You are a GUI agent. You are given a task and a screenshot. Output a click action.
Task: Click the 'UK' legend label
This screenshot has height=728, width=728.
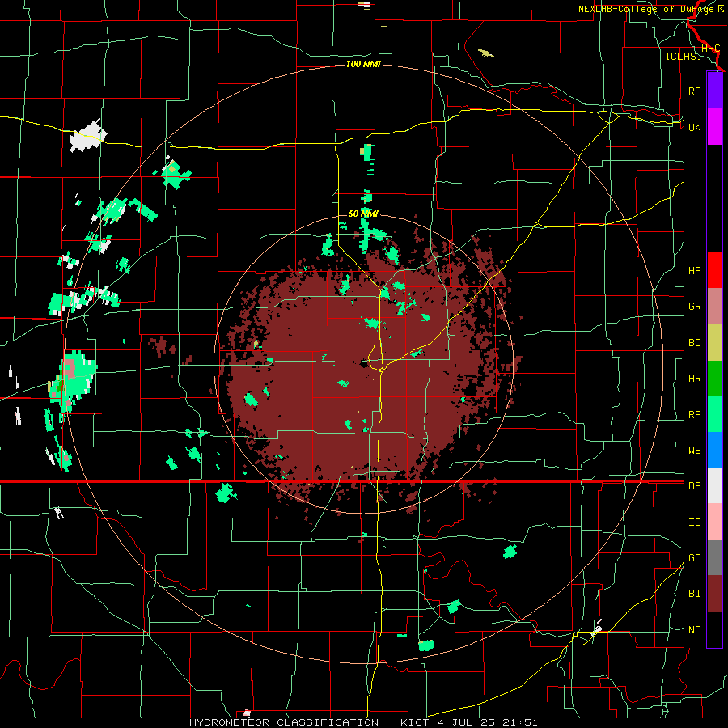[694, 127]
